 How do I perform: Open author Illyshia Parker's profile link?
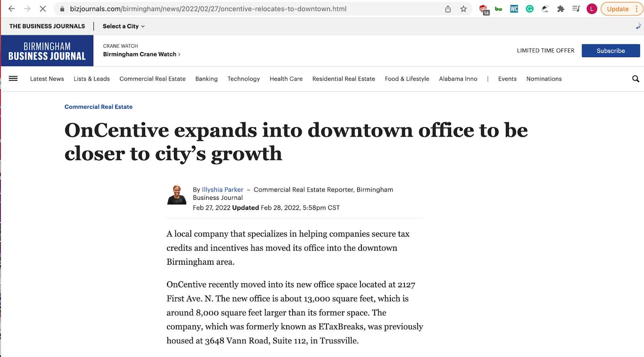[x=223, y=190]
